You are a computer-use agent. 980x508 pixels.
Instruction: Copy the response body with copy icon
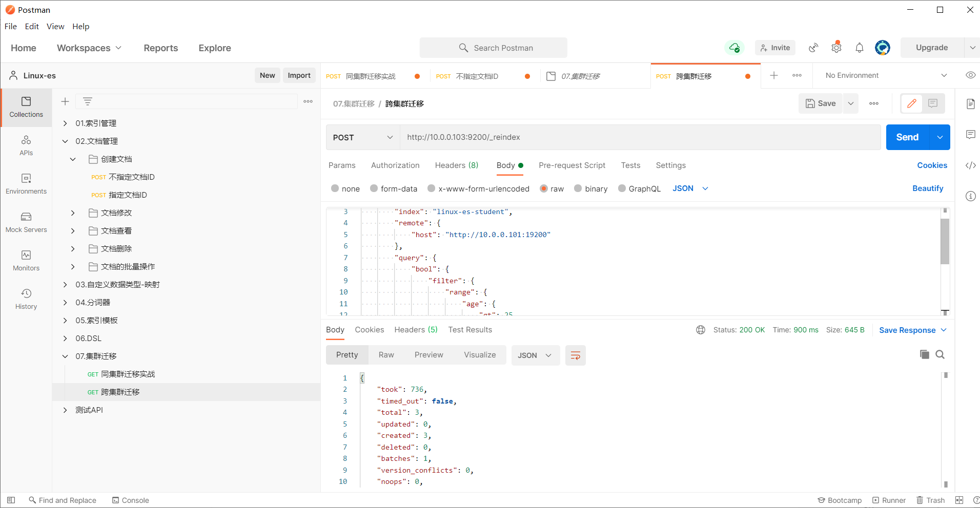(x=924, y=354)
